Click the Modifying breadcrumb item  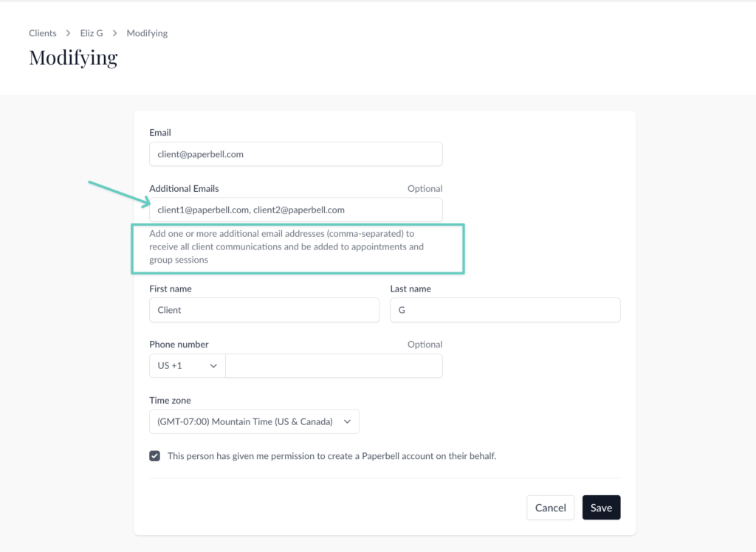click(147, 33)
